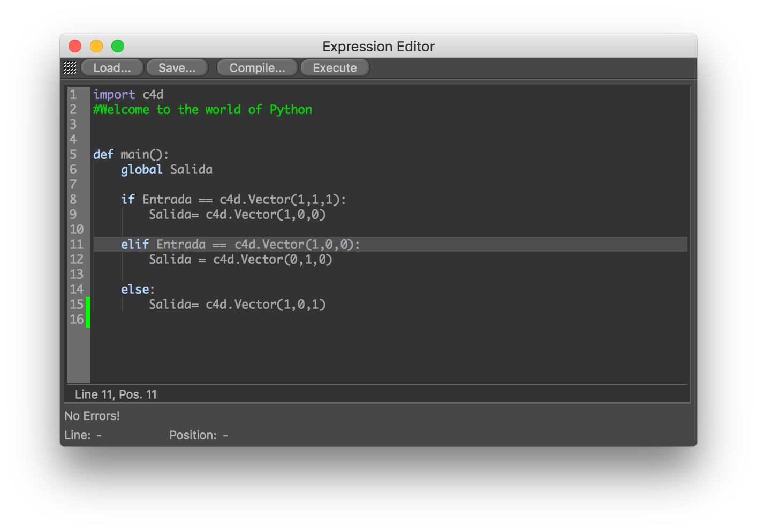Screen dimensions: 757x532
Task: Open the Load... file dialog
Action: point(112,68)
